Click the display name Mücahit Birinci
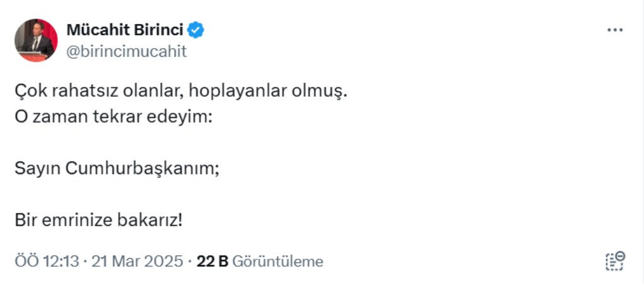The image size is (644, 284). 125,30
